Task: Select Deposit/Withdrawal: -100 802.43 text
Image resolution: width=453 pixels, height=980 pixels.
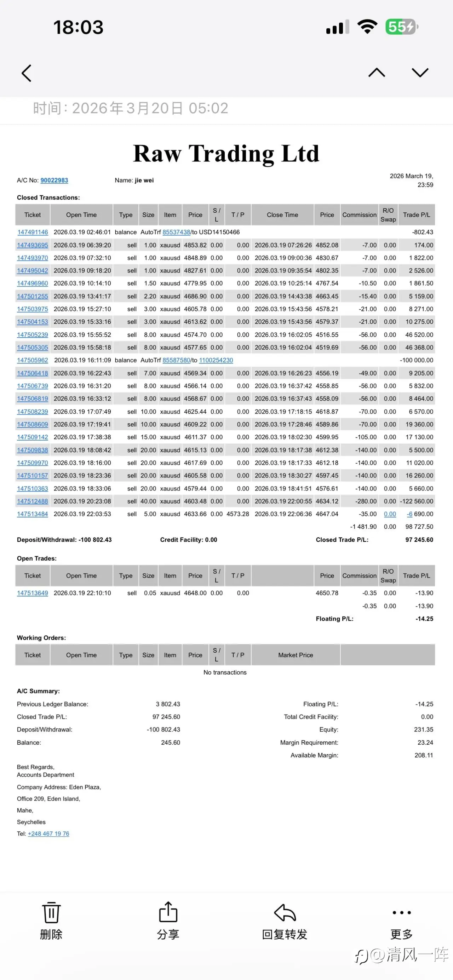Action: [x=64, y=540]
